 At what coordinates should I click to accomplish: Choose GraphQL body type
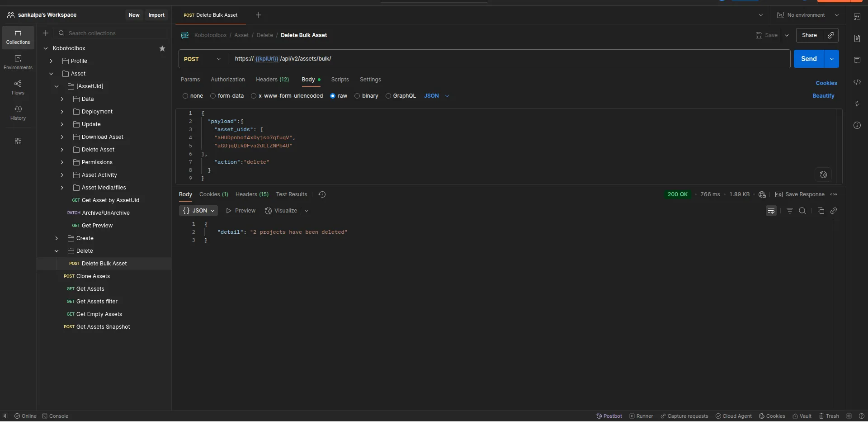coord(388,96)
